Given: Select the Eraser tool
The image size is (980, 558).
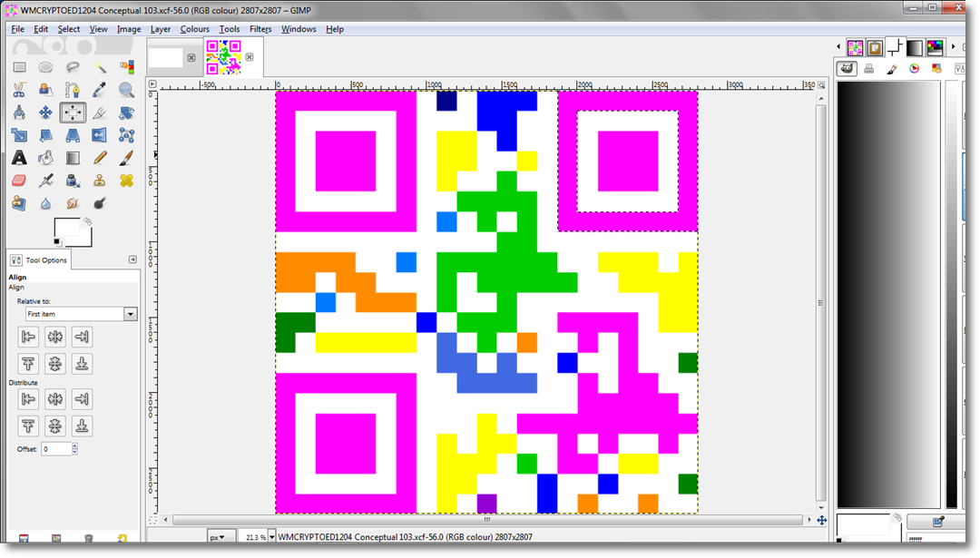Looking at the screenshot, I should point(19,181).
